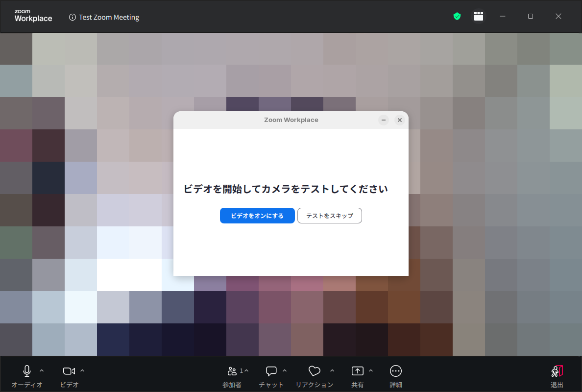The width and height of the screenshot is (582, 392).
Task: Expand the video options chevron
Action: tap(82, 370)
